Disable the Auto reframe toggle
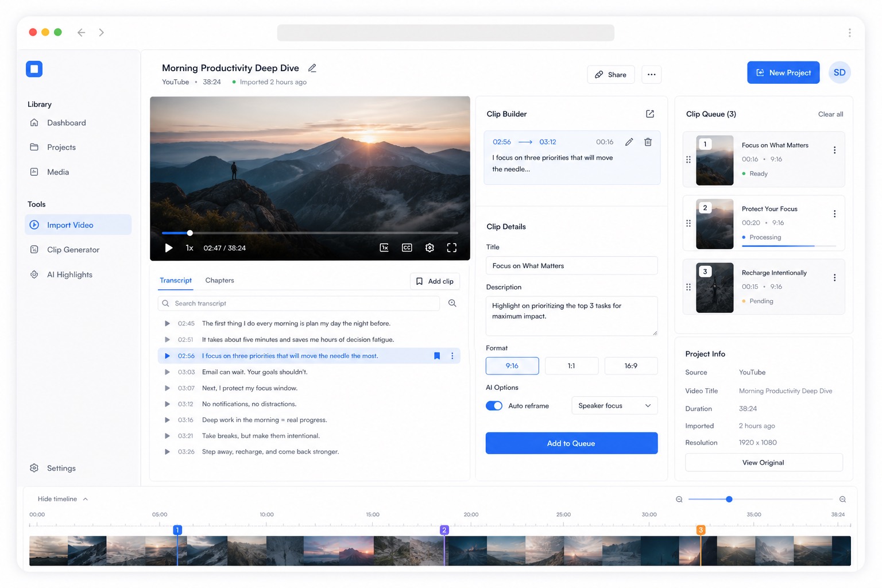The width and height of the screenshot is (882, 588). tap(494, 406)
